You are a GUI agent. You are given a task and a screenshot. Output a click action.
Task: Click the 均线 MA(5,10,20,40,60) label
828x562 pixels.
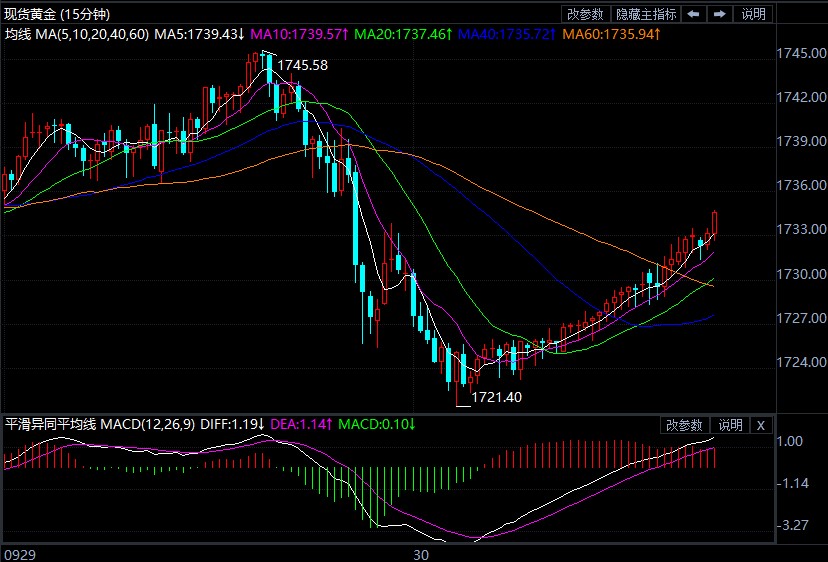[77, 35]
